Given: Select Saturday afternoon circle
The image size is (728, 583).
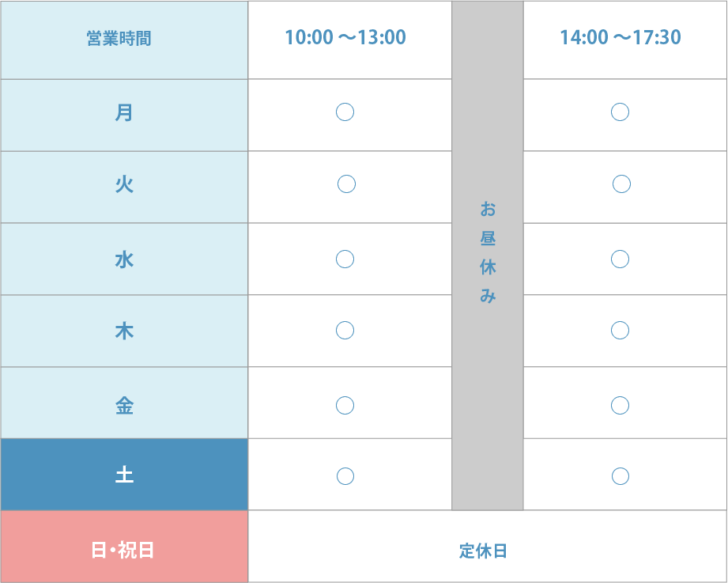Looking at the screenshot, I should pos(620,476).
